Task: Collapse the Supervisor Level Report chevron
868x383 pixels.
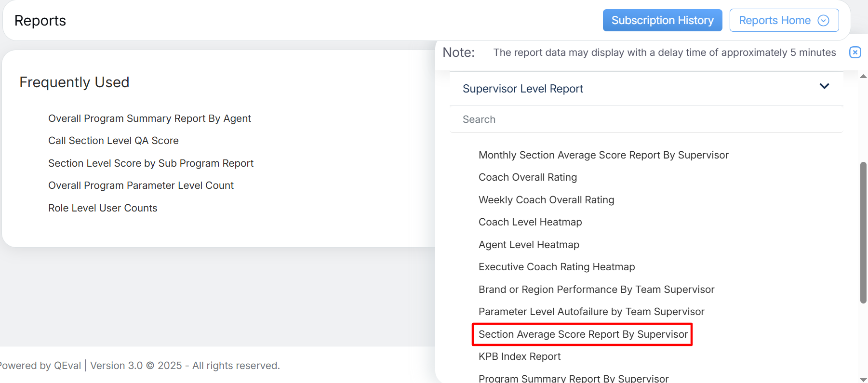Action: point(824,87)
